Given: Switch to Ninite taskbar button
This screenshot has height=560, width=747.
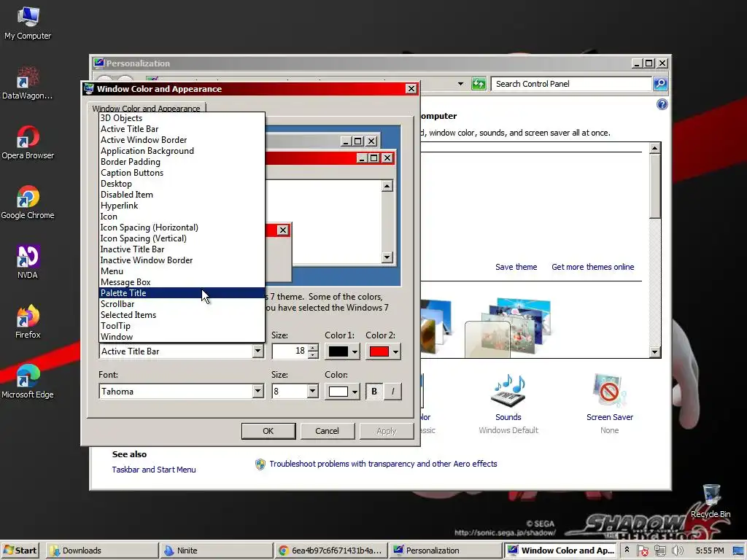Looking at the screenshot, I should (216, 551).
